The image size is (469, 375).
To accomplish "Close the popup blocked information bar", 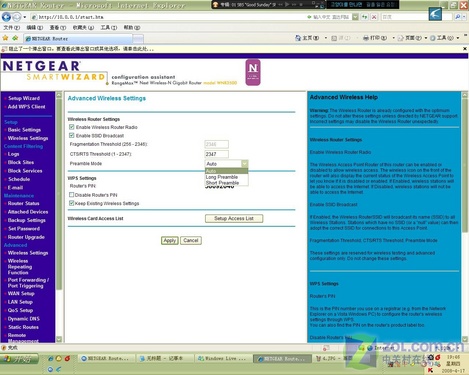I will pyautogui.click(x=465, y=49).
